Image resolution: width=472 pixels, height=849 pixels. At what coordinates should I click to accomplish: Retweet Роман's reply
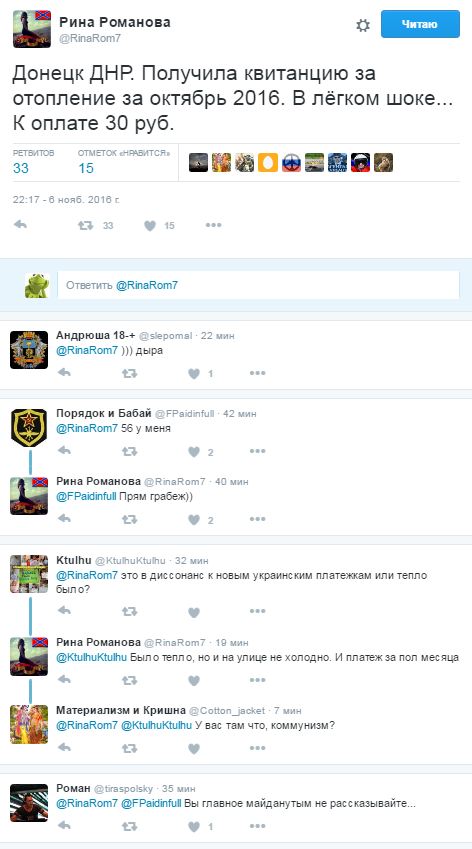coord(129,826)
